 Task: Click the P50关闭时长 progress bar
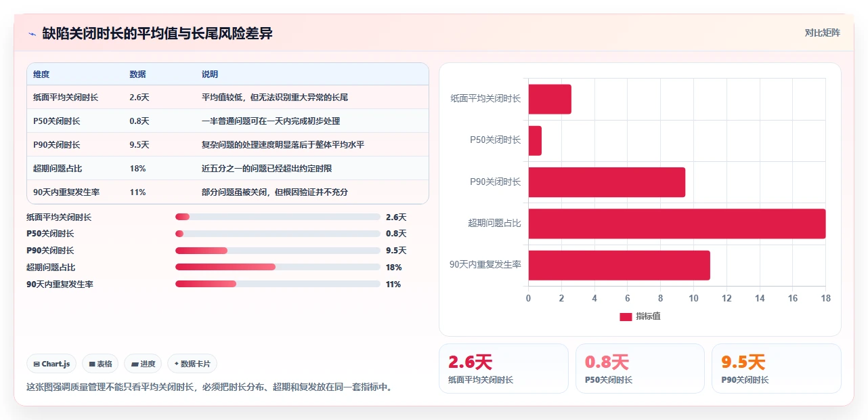[278, 234]
